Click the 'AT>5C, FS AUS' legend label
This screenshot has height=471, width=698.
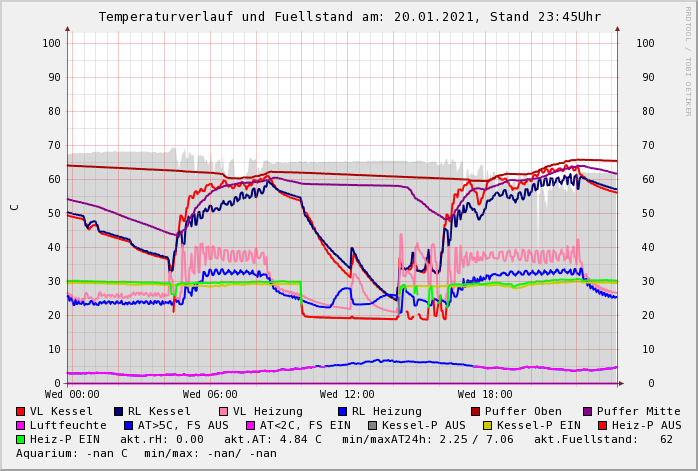pos(182,426)
